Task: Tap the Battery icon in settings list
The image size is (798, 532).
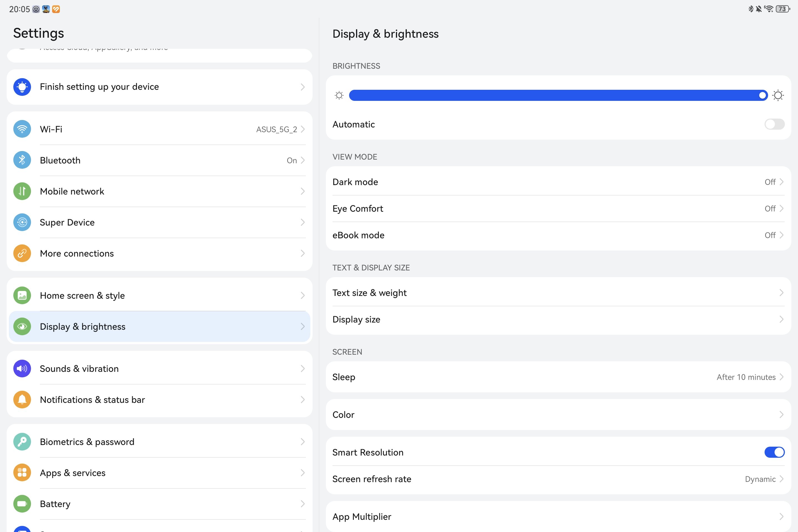Action: (22, 504)
